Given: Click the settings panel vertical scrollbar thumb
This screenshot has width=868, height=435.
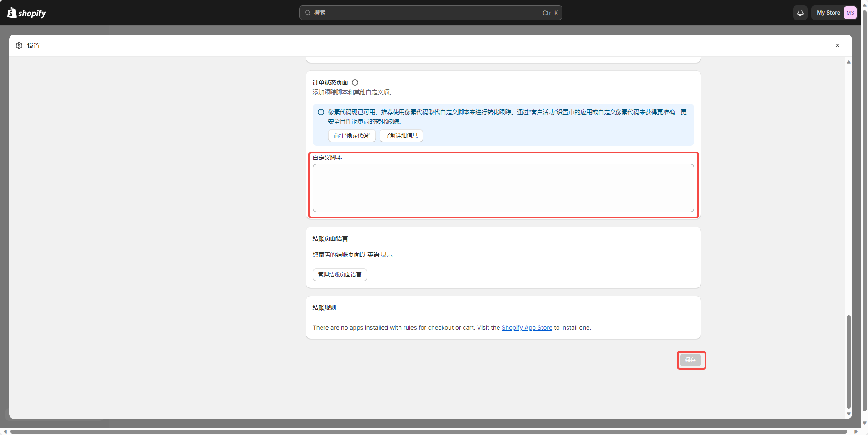Looking at the screenshot, I should 848,362.
